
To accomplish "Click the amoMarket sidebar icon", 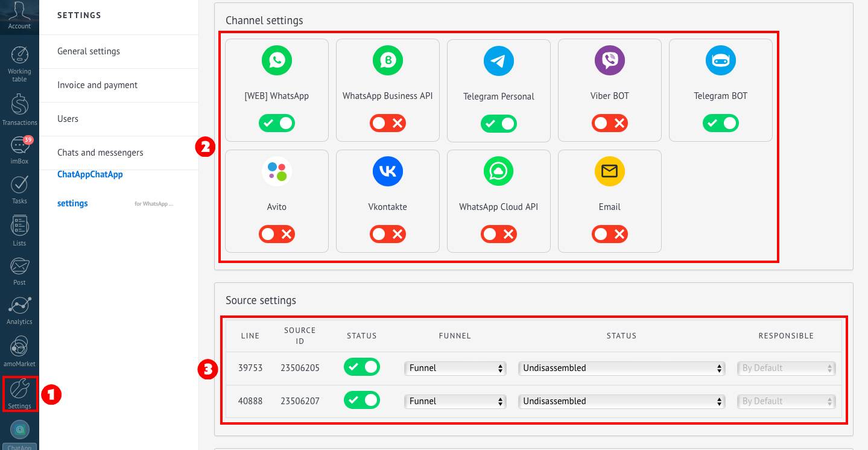I will 19,351.
